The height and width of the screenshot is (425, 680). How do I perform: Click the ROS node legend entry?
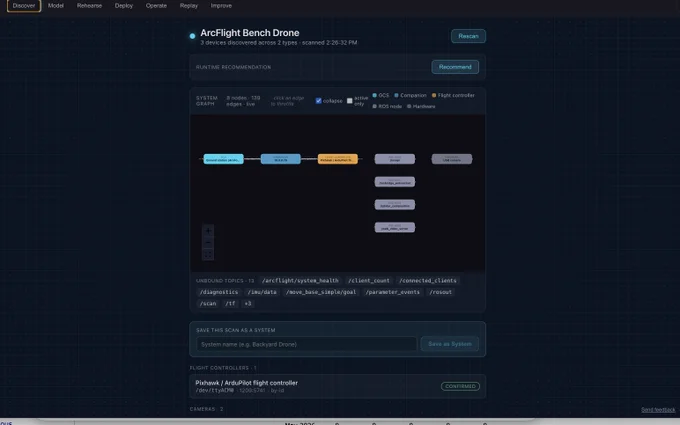click(387, 106)
